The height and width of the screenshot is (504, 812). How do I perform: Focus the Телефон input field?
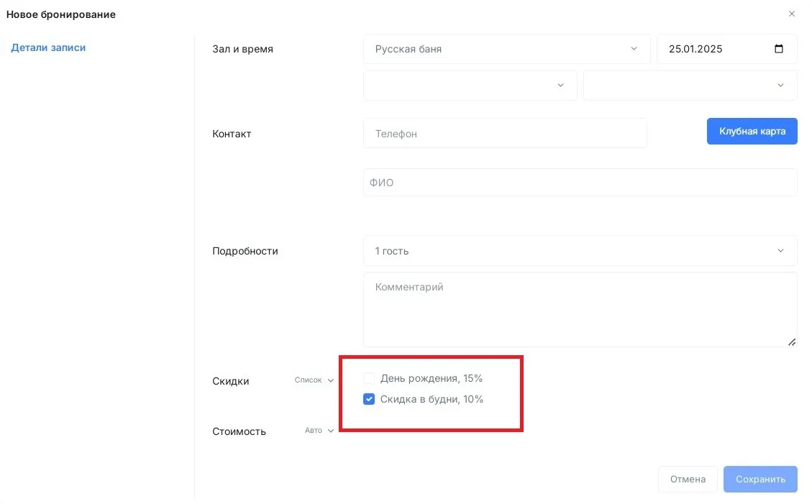click(504, 134)
